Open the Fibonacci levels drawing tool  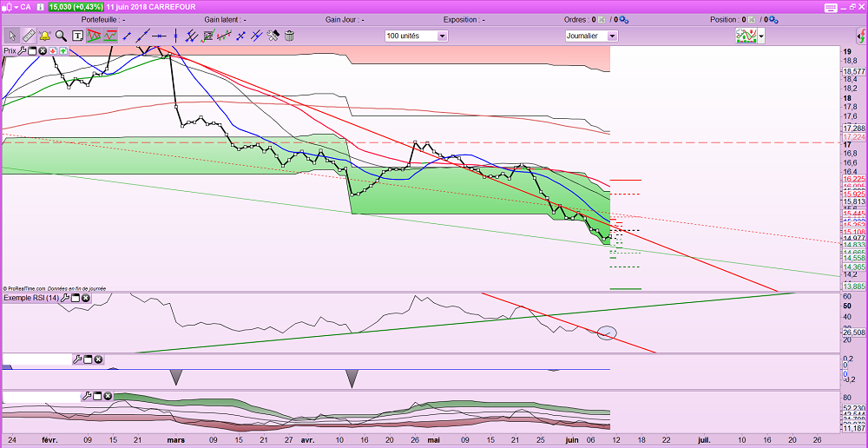208,36
